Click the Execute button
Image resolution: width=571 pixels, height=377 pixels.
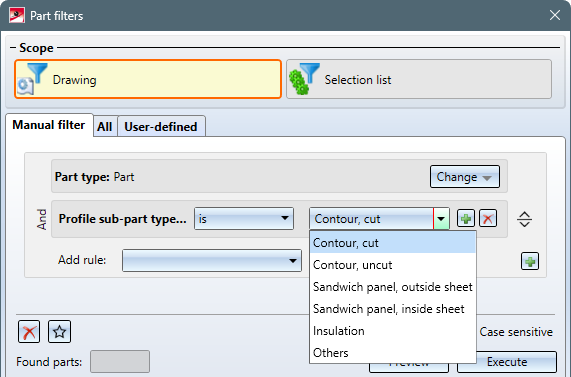click(507, 362)
